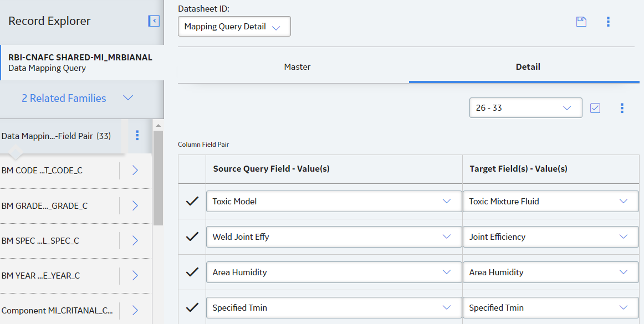Collapse the Record Explorer panel
Image resolution: width=644 pixels, height=324 pixels.
(x=154, y=21)
